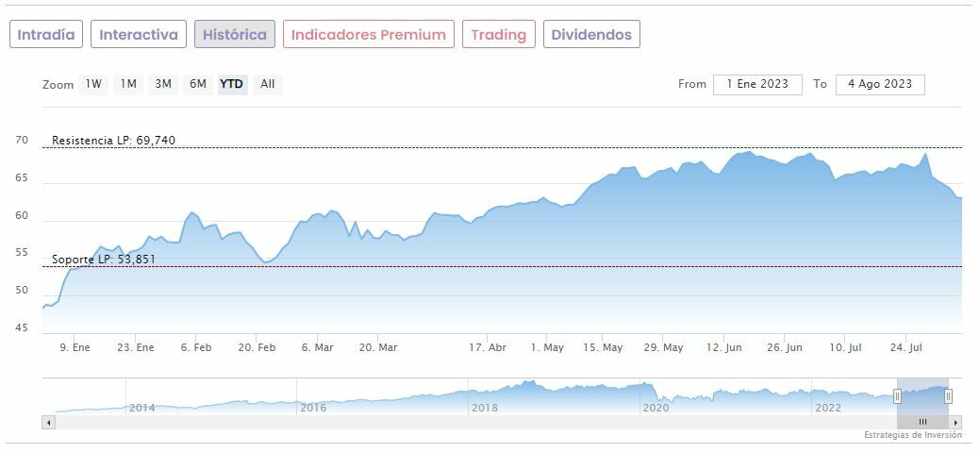Go to the Trading tab
Image resolution: width=980 pixels, height=453 pixels.
pyautogui.click(x=498, y=35)
